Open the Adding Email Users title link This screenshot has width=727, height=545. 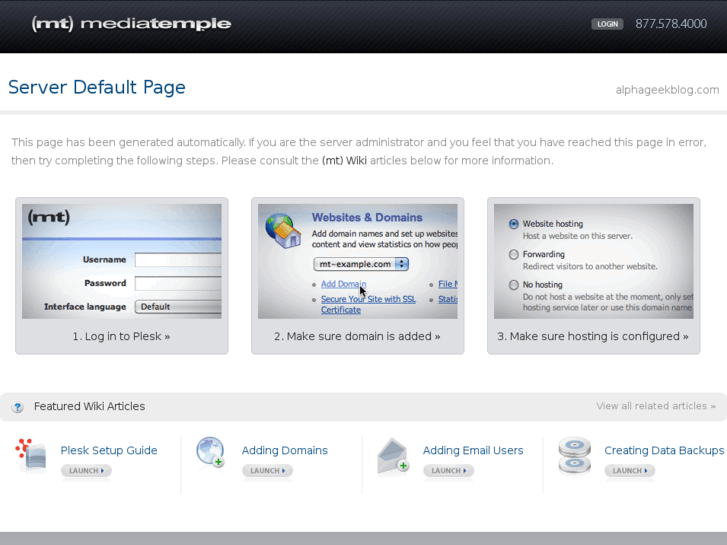click(x=473, y=450)
